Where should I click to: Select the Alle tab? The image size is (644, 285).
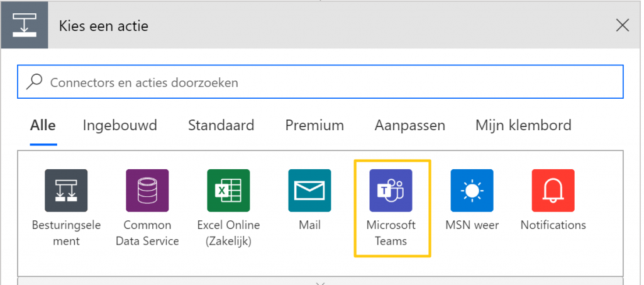tap(43, 125)
